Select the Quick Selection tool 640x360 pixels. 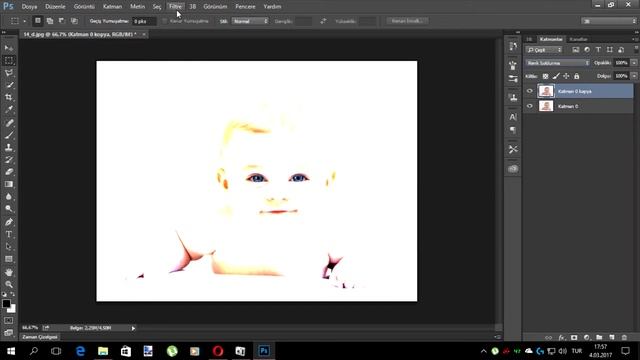click(x=9, y=85)
